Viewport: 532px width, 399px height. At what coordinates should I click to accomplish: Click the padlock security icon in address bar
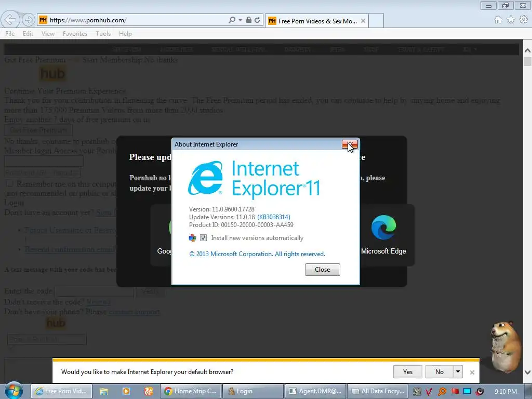(249, 20)
